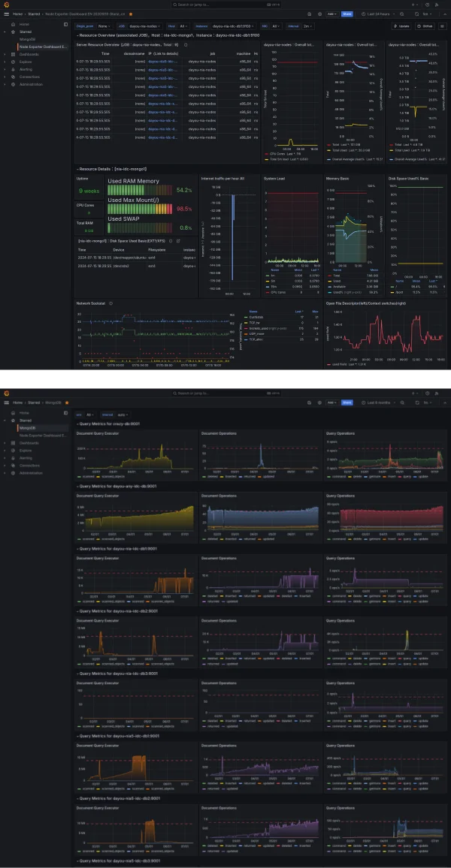Open hamburger menu in MongoDB window
This screenshot has height=868, width=451.
tap(6, 402)
